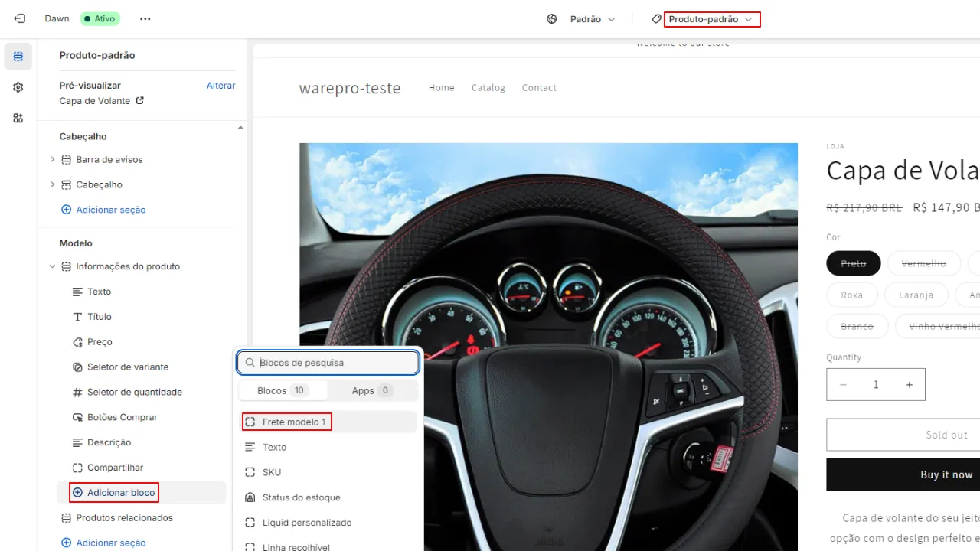Switch to the Apps tab
The width and height of the screenshot is (980, 551).
(x=372, y=390)
